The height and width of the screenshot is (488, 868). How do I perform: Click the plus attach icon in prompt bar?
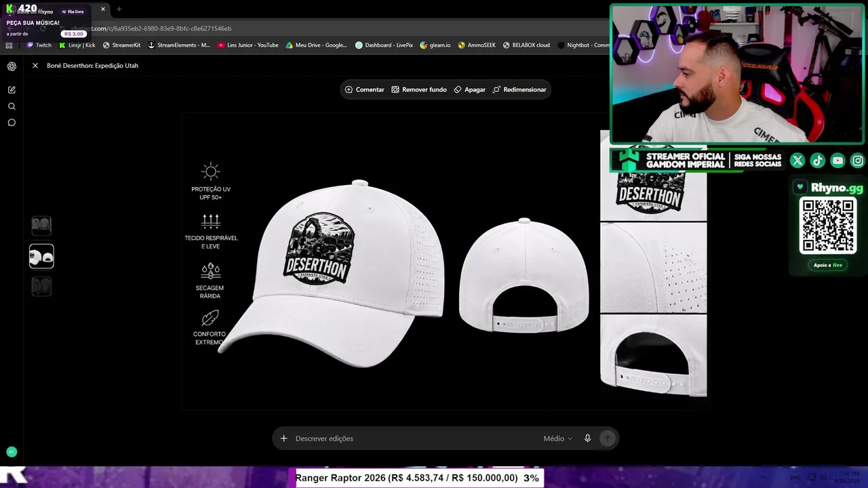pos(284,439)
